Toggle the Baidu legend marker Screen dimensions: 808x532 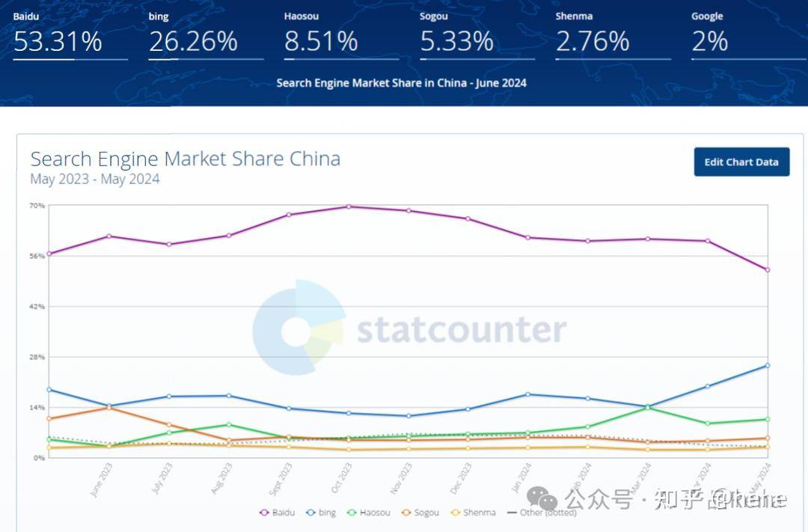tap(264, 513)
